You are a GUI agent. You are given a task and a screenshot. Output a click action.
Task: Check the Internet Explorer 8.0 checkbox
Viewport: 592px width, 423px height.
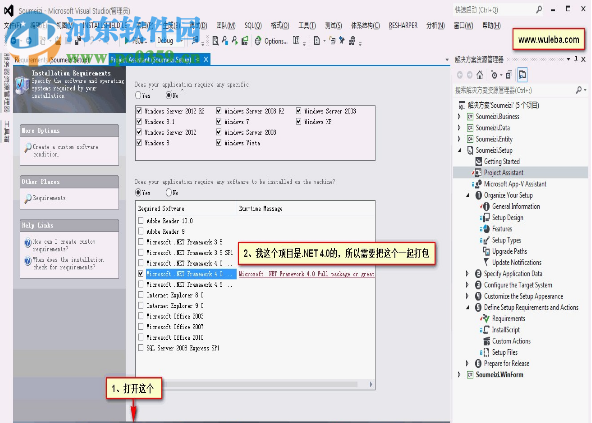coord(141,295)
